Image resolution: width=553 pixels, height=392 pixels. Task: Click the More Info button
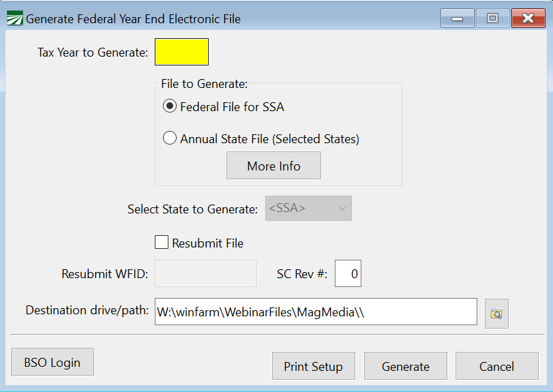(x=273, y=166)
